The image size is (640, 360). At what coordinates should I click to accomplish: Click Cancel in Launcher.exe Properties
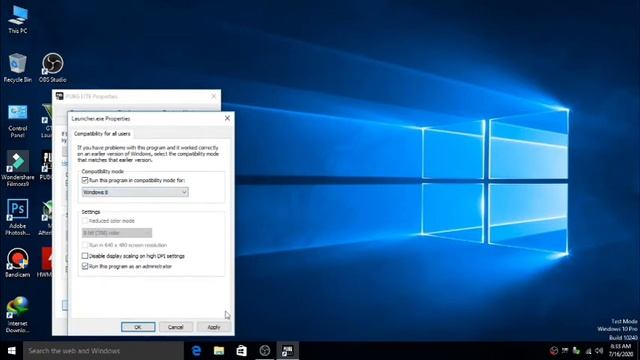click(176, 327)
